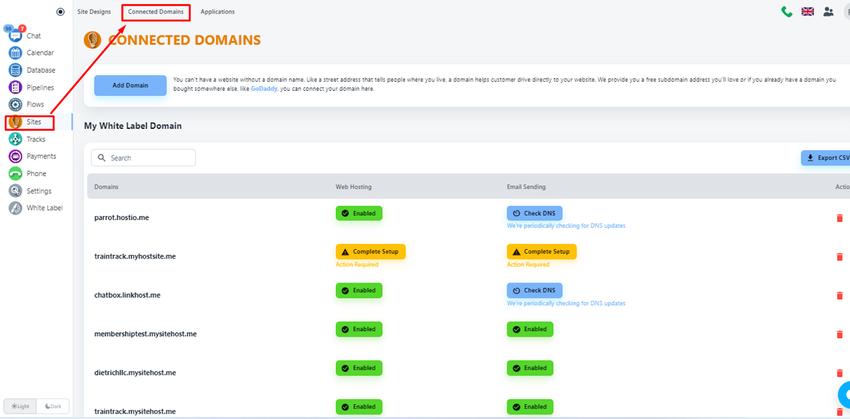Viewport: 850px width, 419px height.
Task: Click Check DNS for chatbox.linkhost.me
Action: point(535,290)
